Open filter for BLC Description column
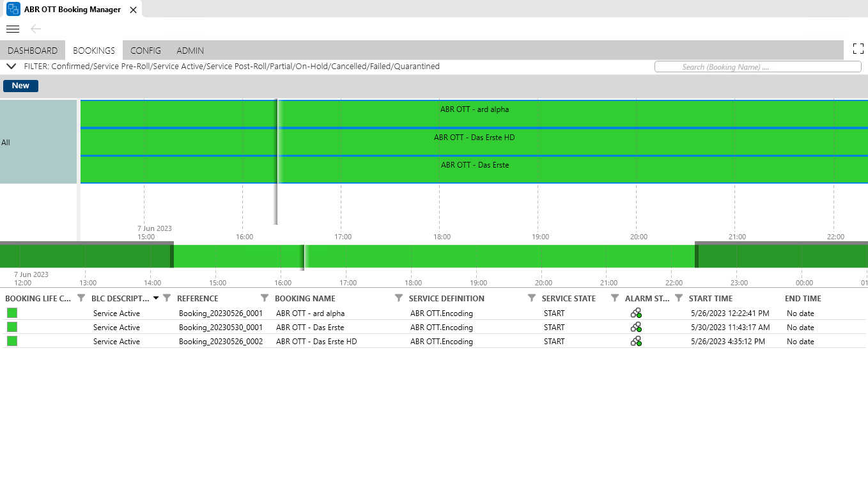 [167, 298]
